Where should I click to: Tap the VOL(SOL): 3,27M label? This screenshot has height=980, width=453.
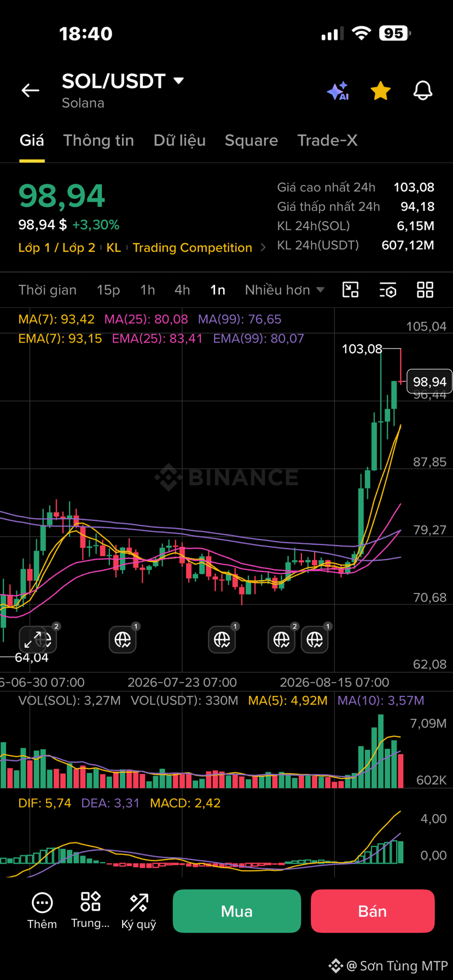point(69,701)
